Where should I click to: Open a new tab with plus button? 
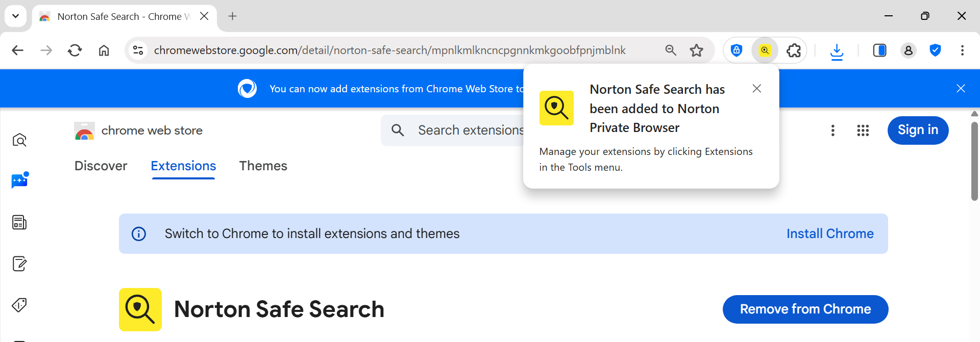click(x=232, y=16)
